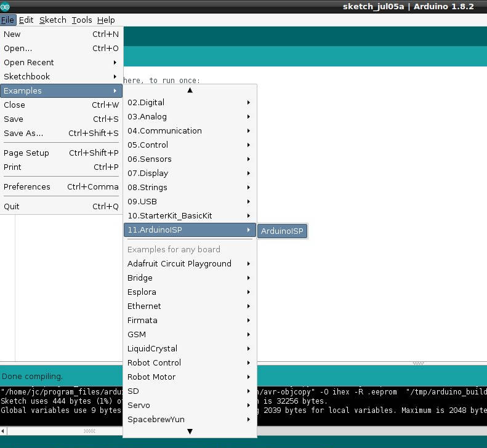Open the Sketch menu
Image resolution: width=487 pixels, height=448 pixels.
[x=52, y=20]
